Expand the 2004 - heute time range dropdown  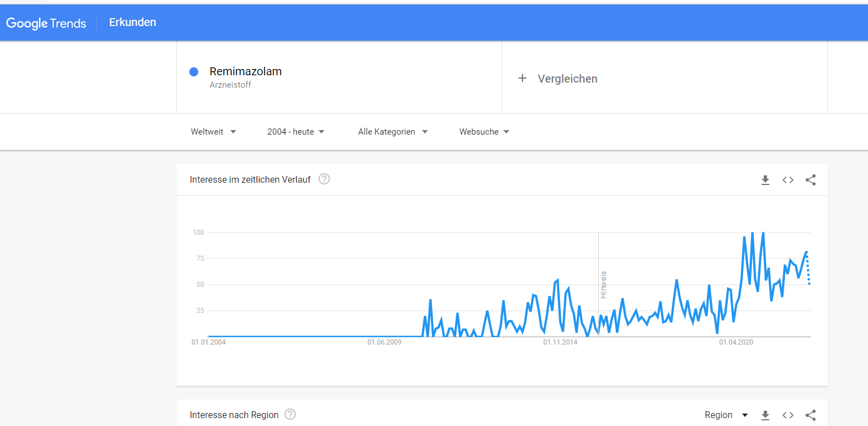(x=296, y=132)
